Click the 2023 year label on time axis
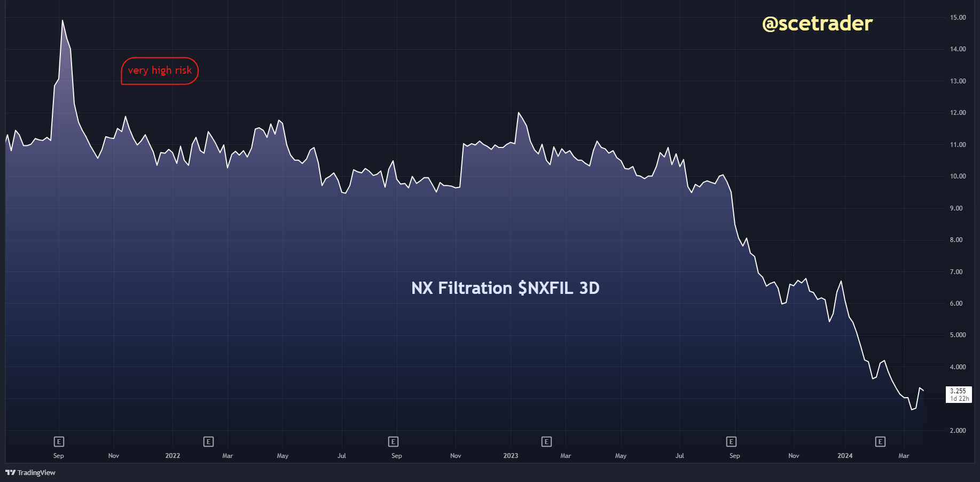This screenshot has height=482, width=980. coord(511,456)
